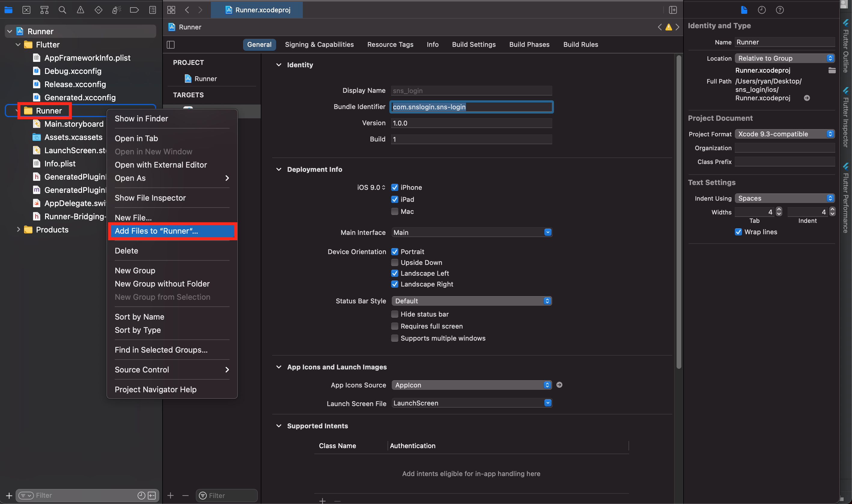The image size is (852, 504).
Task: Click the Version text field
Action: (x=471, y=123)
